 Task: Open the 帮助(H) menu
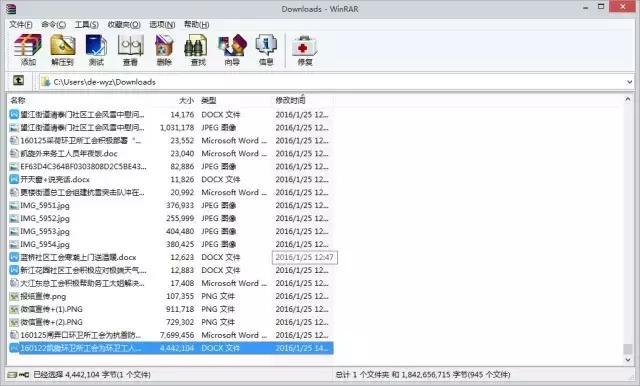(196, 24)
